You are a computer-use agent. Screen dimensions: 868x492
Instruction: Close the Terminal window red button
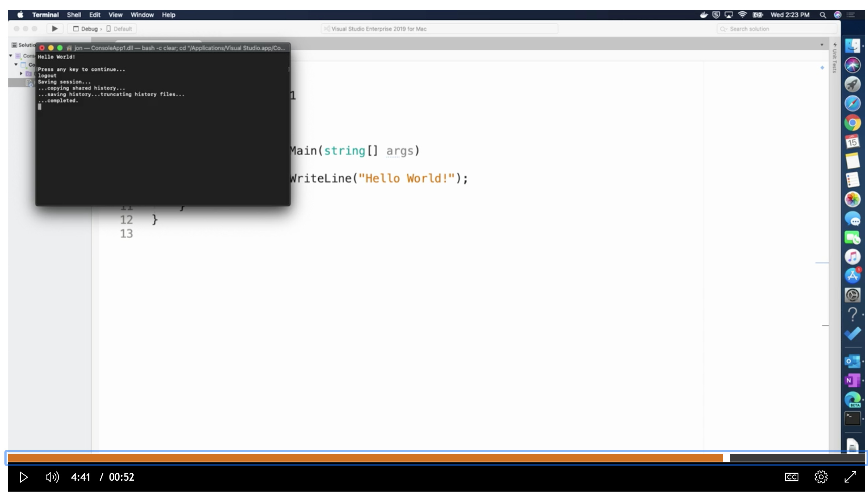[42, 48]
